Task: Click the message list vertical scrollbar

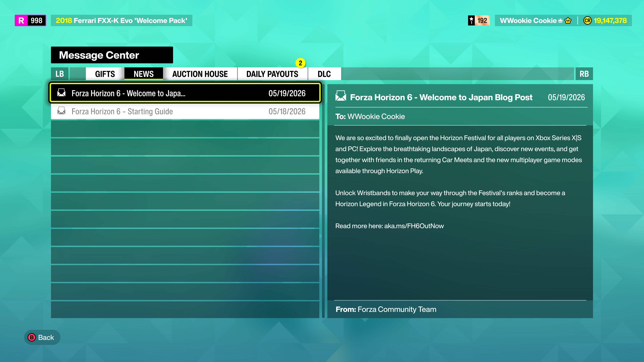Action: (323, 201)
